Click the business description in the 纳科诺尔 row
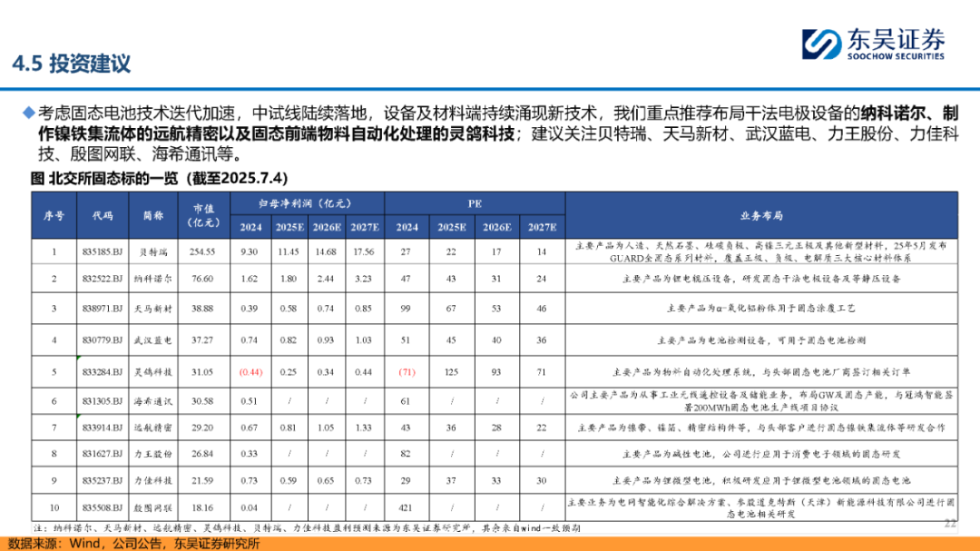 761,279
